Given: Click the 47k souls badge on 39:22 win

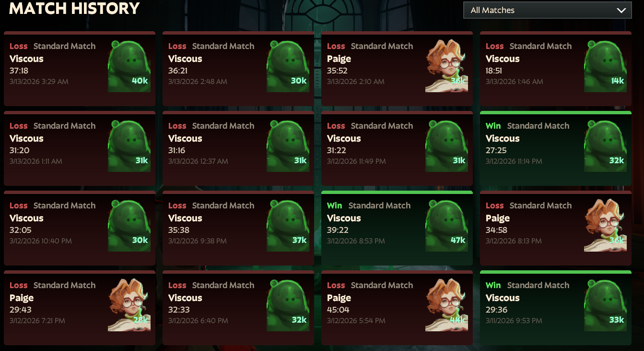Looking at the screenshot, I should pos(458,240).
